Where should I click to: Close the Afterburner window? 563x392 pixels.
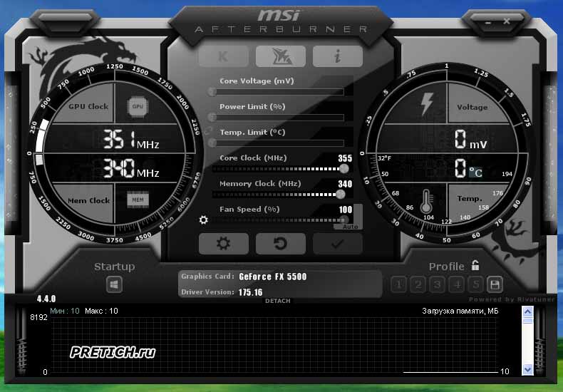tap(506, 21)
